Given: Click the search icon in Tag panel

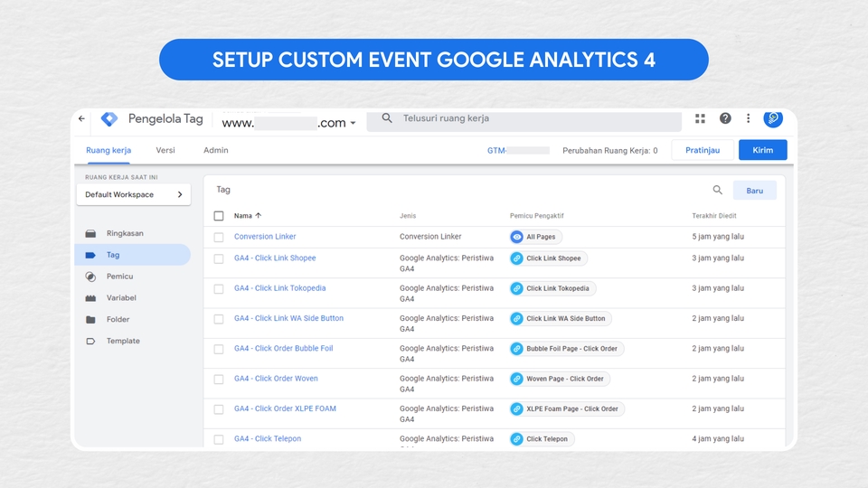Looking at the screenshot, I should (x=717, y=191).
